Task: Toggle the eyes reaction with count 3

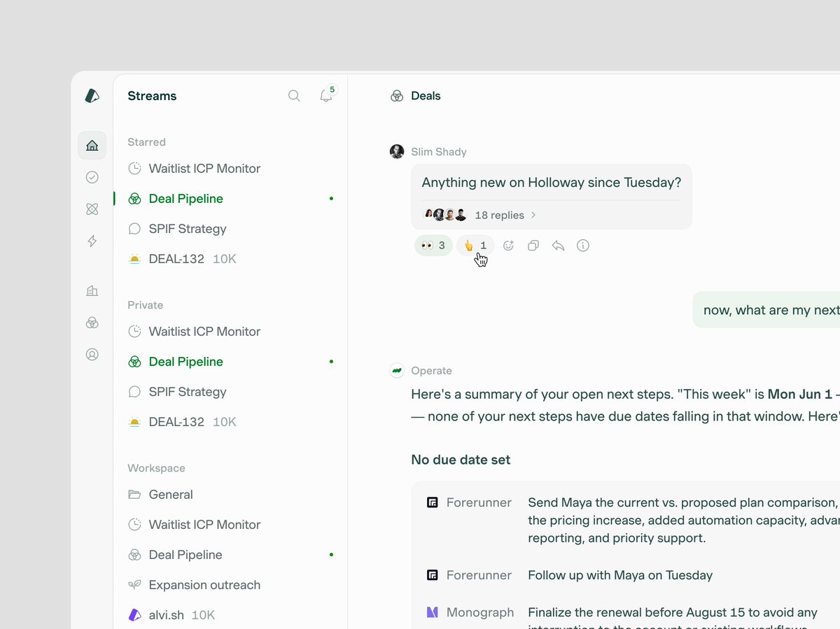Action: click(x=433, y=246)
